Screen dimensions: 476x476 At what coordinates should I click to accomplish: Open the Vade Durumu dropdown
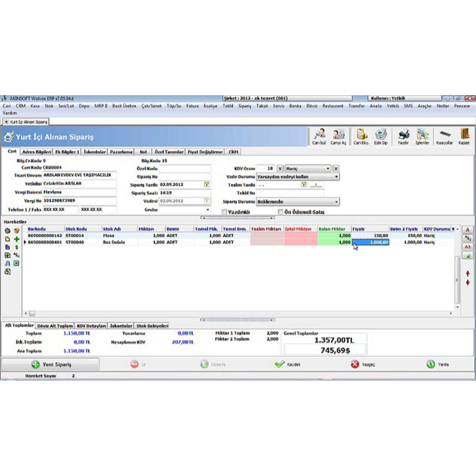337,177
